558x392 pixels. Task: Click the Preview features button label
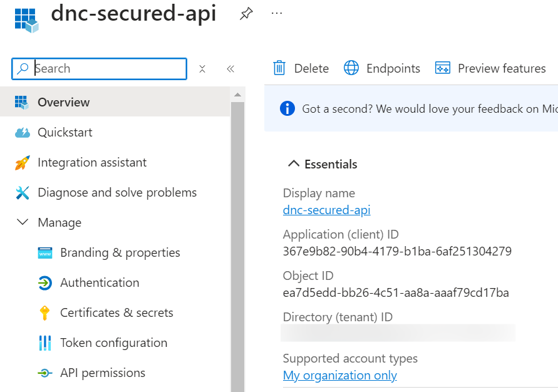coord(502,68)
